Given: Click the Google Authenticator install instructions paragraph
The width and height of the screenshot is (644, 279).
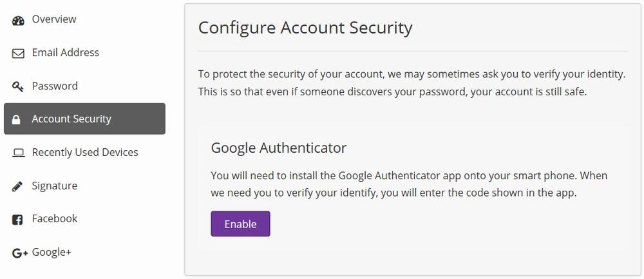Looking at the screenshot, I should [x=409, y=184].
